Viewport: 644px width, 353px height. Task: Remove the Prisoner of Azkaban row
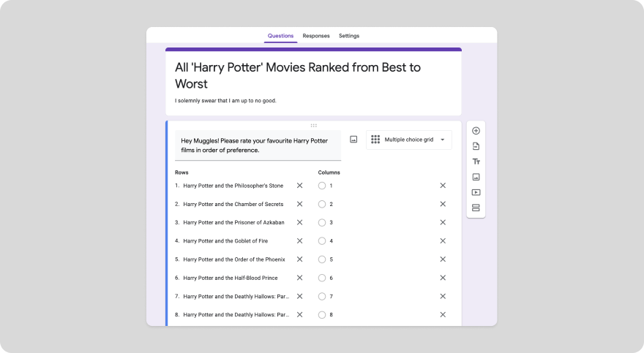click(x=300, y=222)
